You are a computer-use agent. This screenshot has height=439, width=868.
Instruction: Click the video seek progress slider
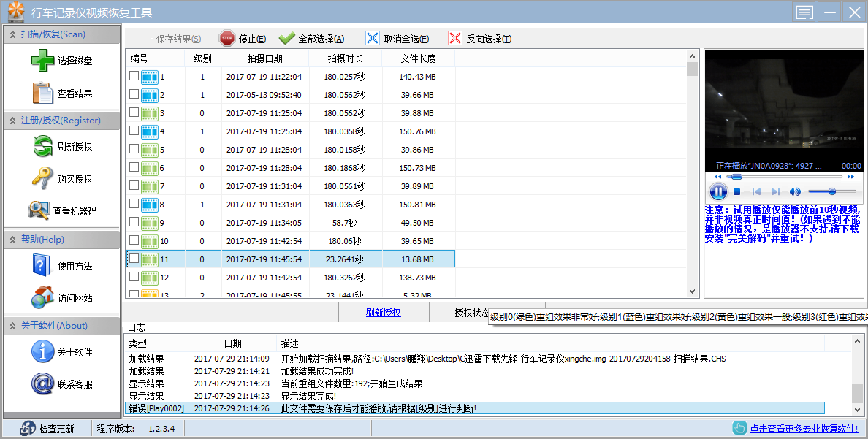click(785, 177)
